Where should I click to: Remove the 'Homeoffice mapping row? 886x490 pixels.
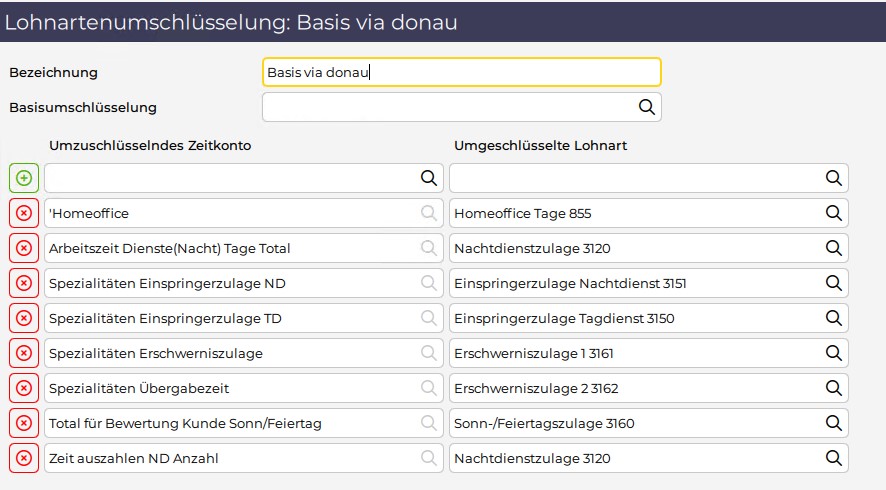tap(24, 213)
